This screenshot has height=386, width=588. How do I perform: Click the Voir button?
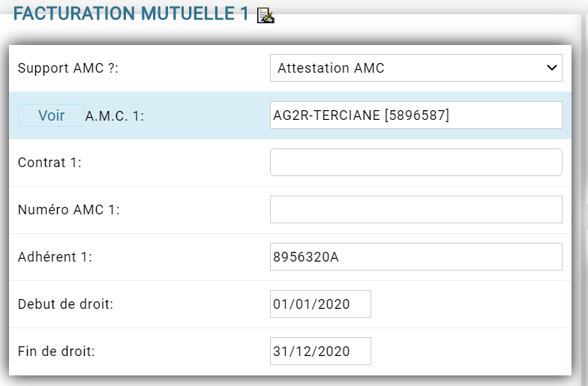(52, 115)
